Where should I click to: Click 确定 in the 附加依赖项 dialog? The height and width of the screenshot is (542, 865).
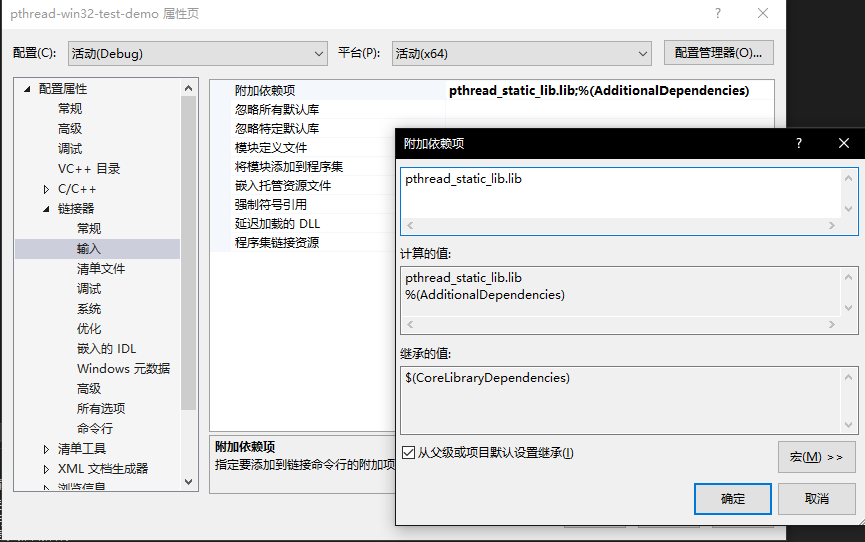[x=733, y=499]
